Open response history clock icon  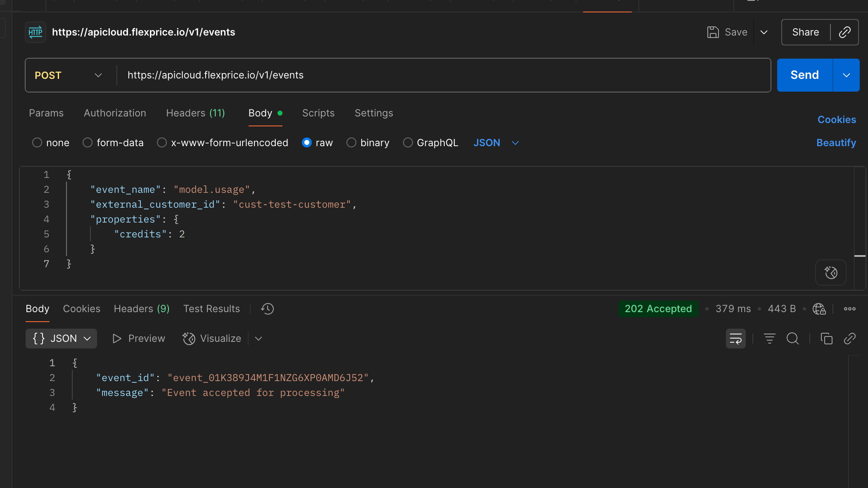click(268, 309)
